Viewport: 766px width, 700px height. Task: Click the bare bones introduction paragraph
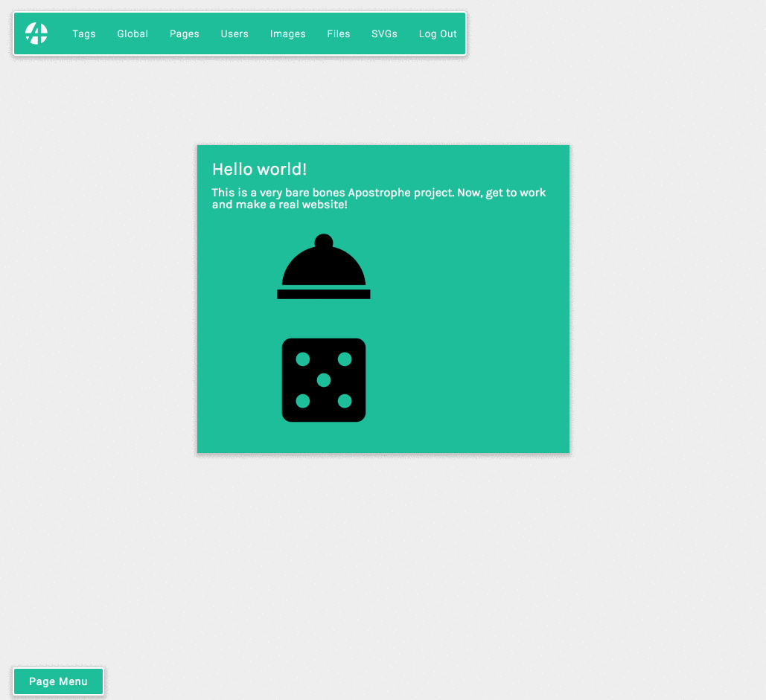coord(378,199)
